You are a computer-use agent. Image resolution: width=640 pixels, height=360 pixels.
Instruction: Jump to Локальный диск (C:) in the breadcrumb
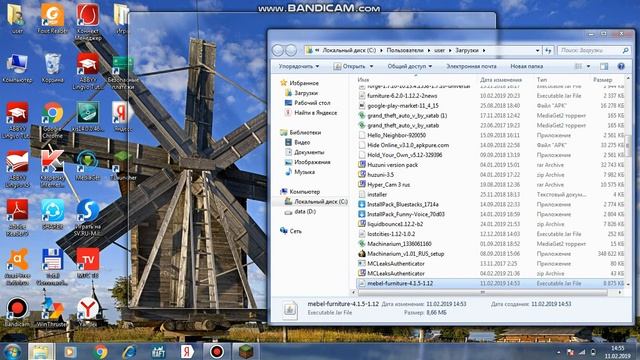(x=349, y=50)
